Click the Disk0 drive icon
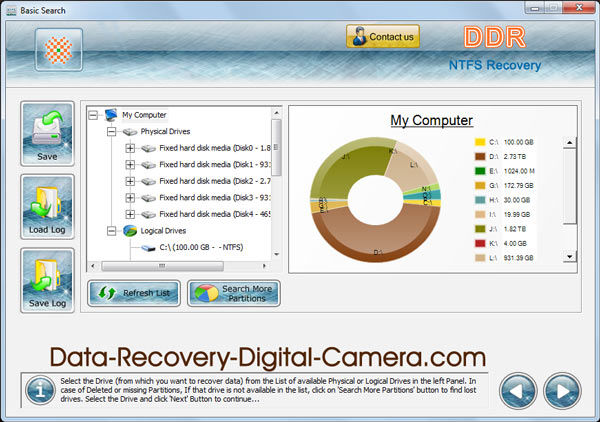 [148, 148]
